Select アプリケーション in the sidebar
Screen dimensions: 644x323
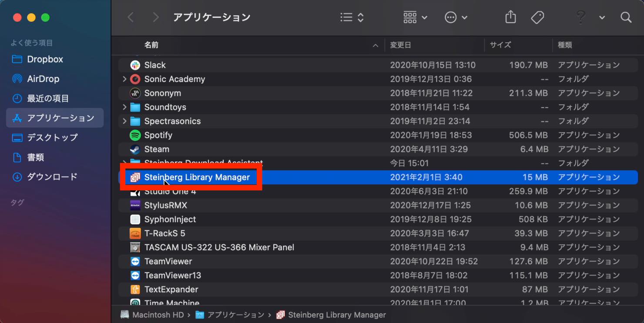pos(55,118)
